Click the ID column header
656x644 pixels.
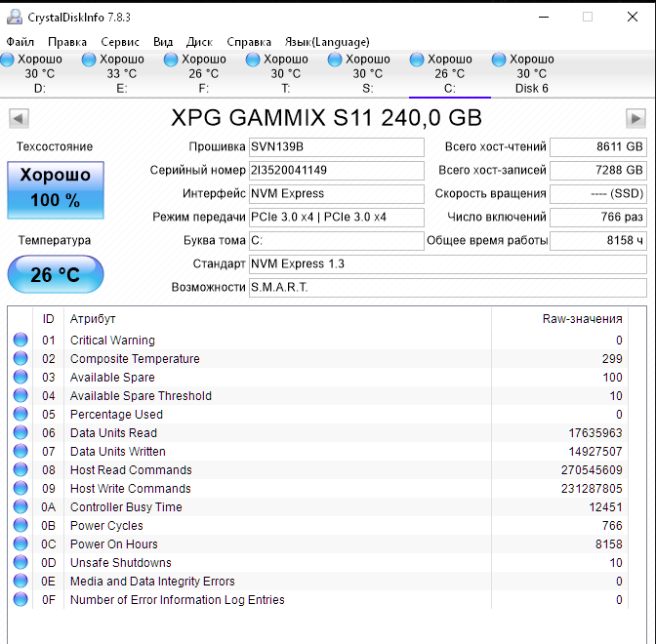49,319
